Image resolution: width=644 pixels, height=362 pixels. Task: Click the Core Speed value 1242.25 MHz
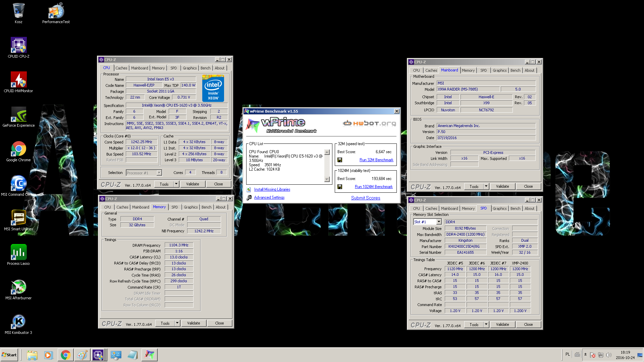coord(142,142)
